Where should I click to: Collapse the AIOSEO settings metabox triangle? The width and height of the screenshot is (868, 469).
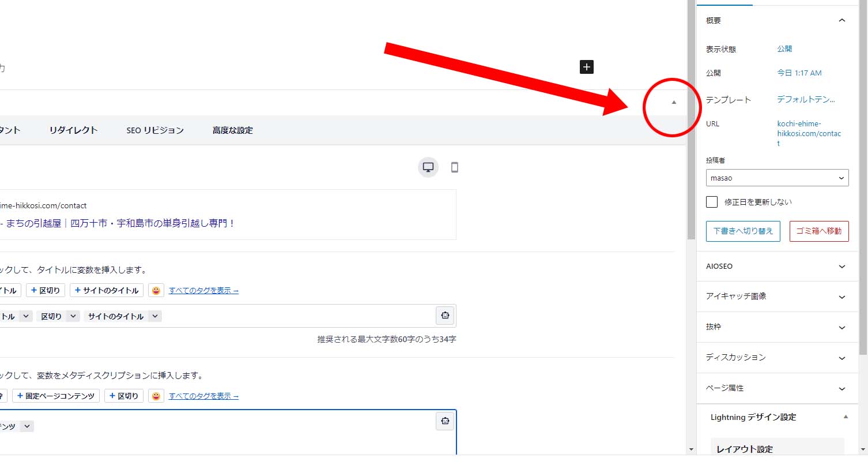tap(673, 103)
